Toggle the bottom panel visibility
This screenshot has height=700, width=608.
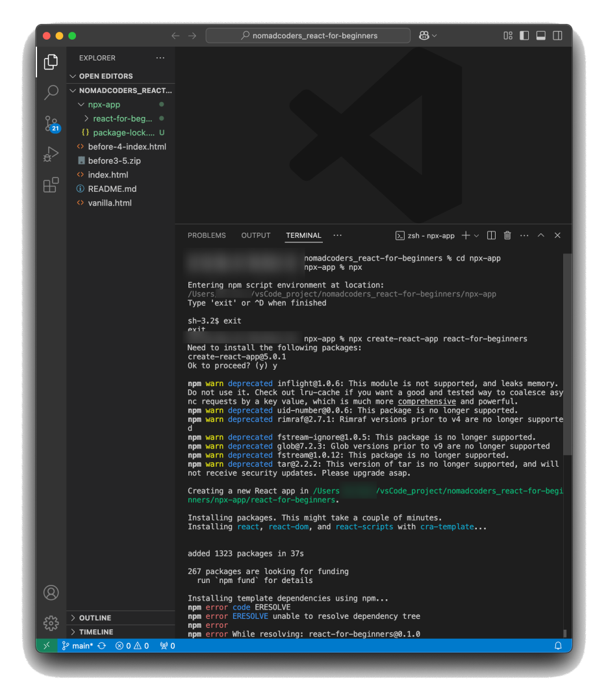click(x=540, y=36)
